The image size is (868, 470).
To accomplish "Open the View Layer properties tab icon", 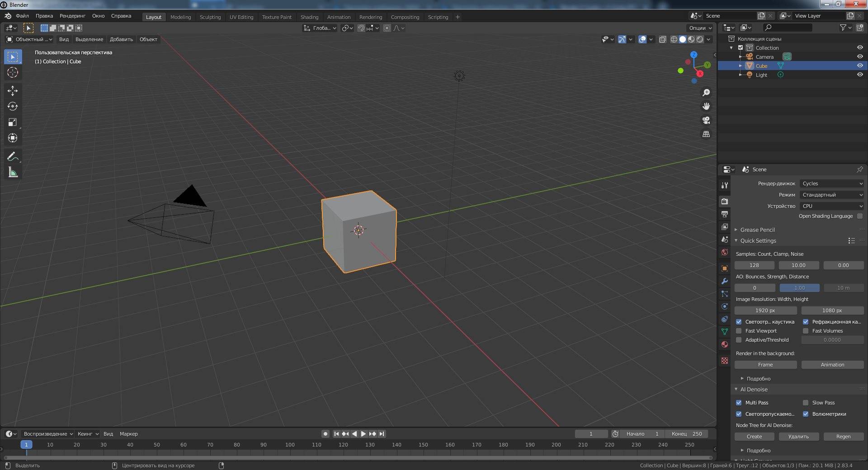I will tap(725, 226).
